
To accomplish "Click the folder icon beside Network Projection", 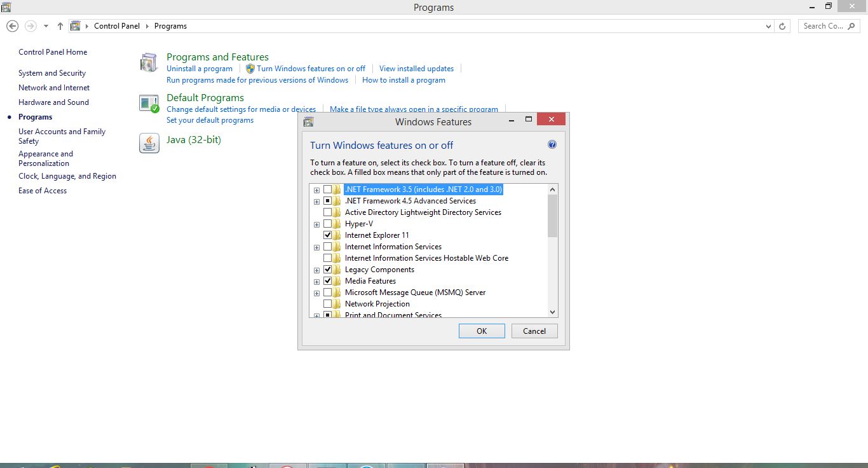I will pyautogui.click(x=337, y=304).
